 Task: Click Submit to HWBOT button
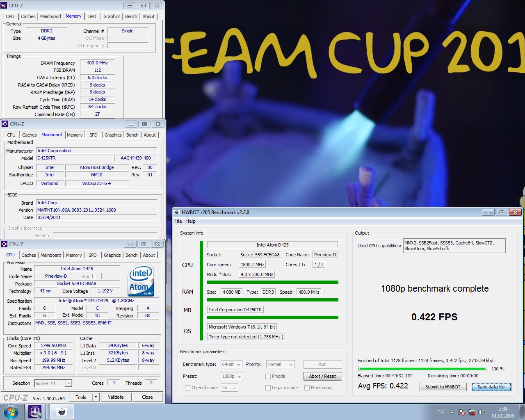443,387
